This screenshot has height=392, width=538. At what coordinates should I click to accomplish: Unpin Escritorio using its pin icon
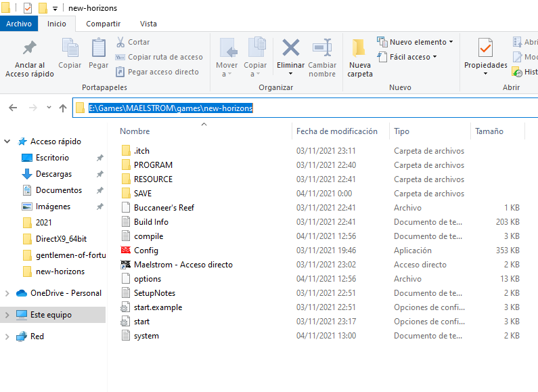coord(100,158)
